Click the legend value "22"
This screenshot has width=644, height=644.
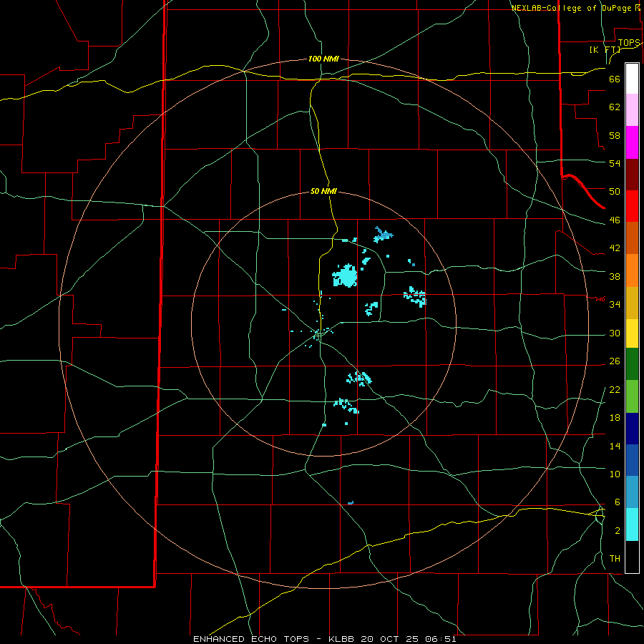pos(615,389)
